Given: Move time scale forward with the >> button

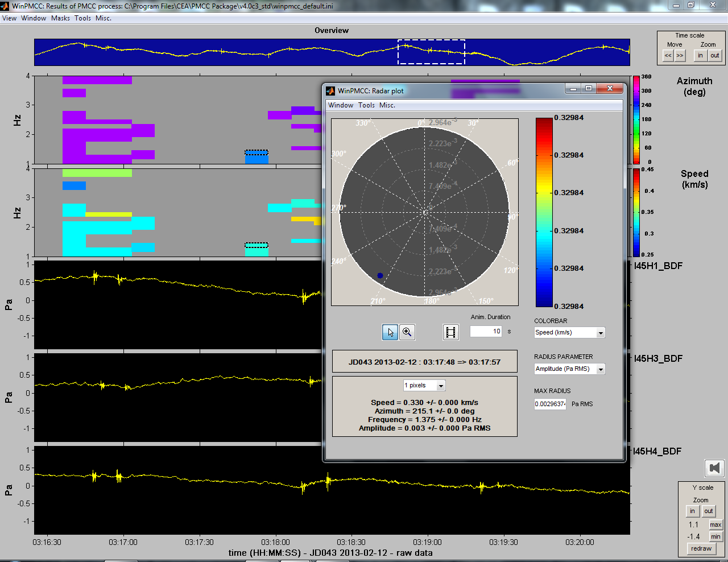Looking at the screenshot, I should pyautogui.click(x=680, y=55).
